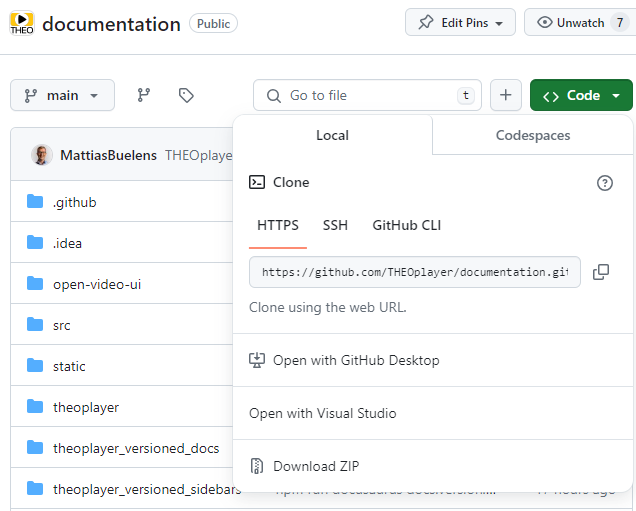The width and height of the screenshot is (636, 511).
Task: Click the eye icon in Unwatch
Action: (545, 22)
